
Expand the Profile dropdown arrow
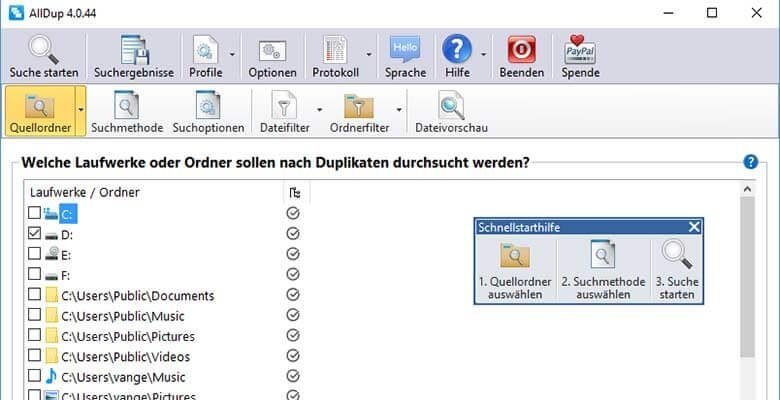pyautogui.click(x=232, y=54)
